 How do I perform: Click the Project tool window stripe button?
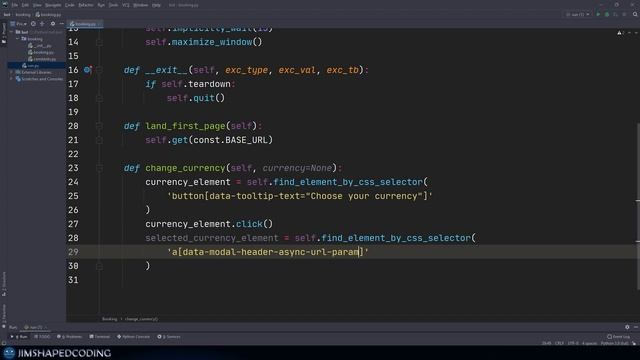pos(4,33)
